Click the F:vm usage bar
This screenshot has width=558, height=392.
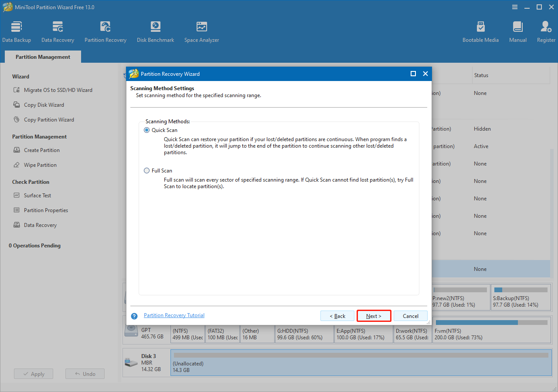(x=492, y=322)
